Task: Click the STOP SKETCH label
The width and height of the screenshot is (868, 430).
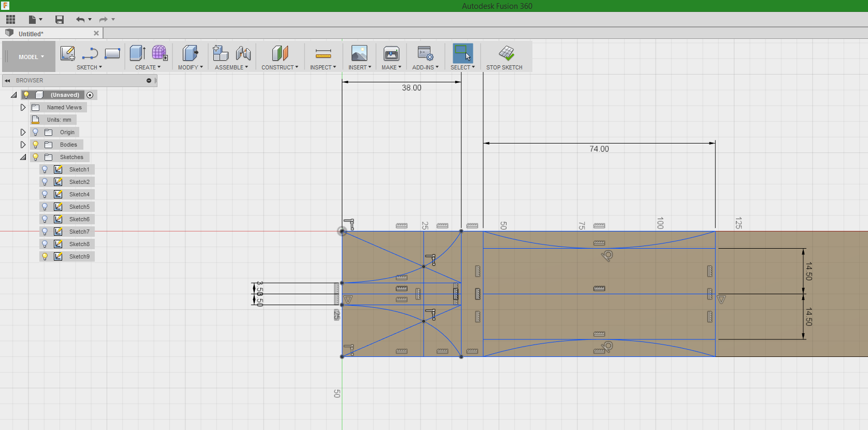Action: coord(504,67)
